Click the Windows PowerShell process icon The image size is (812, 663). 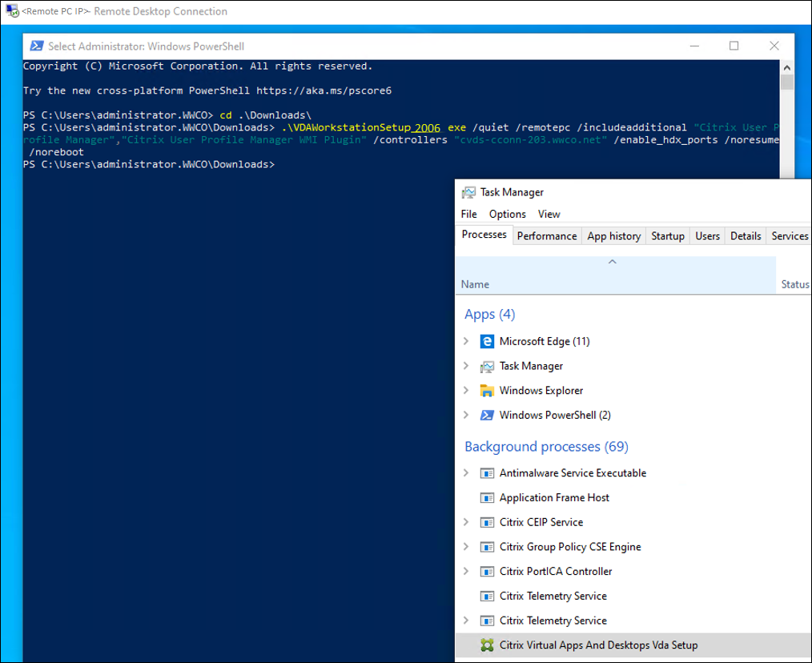[486, 415]
